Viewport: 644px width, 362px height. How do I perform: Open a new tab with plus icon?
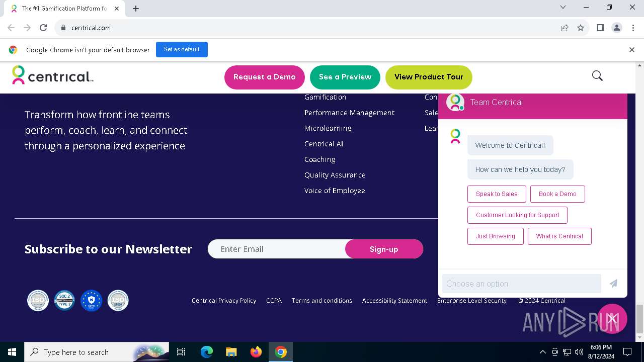(136, 9)
